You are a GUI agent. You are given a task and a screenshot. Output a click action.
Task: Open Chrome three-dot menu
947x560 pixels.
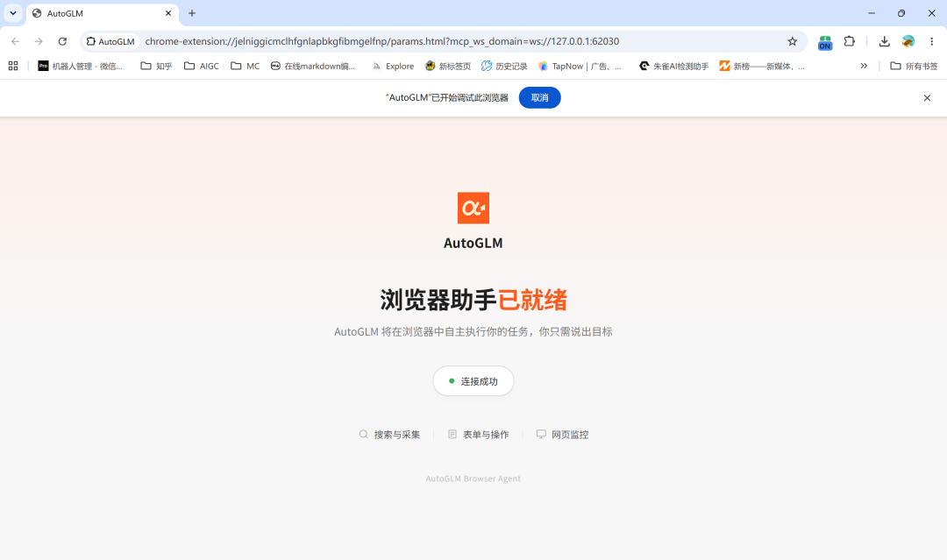point(932,41)
